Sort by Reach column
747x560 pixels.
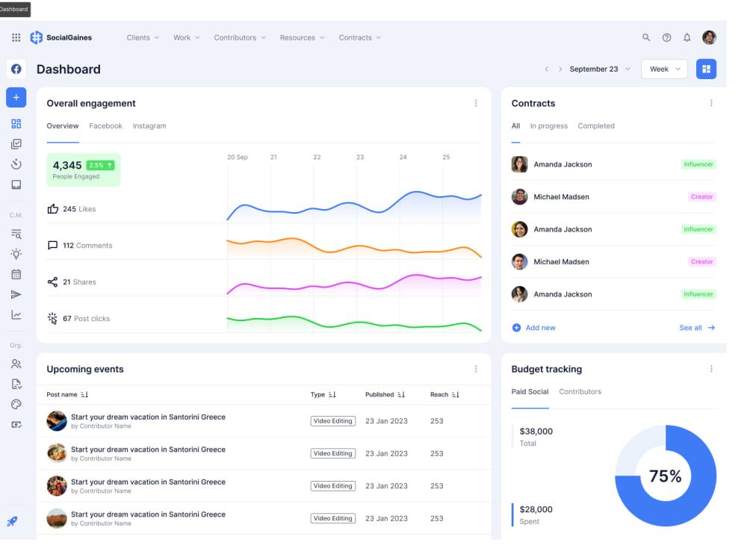tap(444, 395)
